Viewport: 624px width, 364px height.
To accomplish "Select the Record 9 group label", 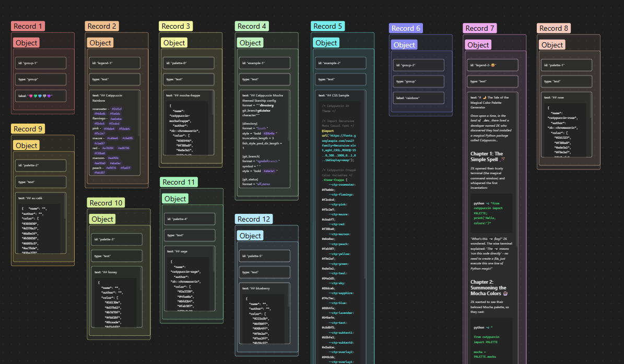I will click(x=28, y=129).
